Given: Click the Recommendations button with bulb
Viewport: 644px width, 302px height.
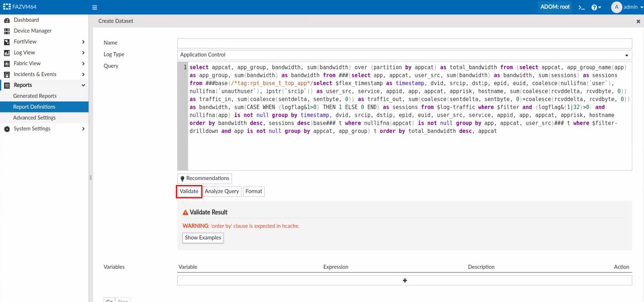Looking at the screenshot, I should coord(204,178).
